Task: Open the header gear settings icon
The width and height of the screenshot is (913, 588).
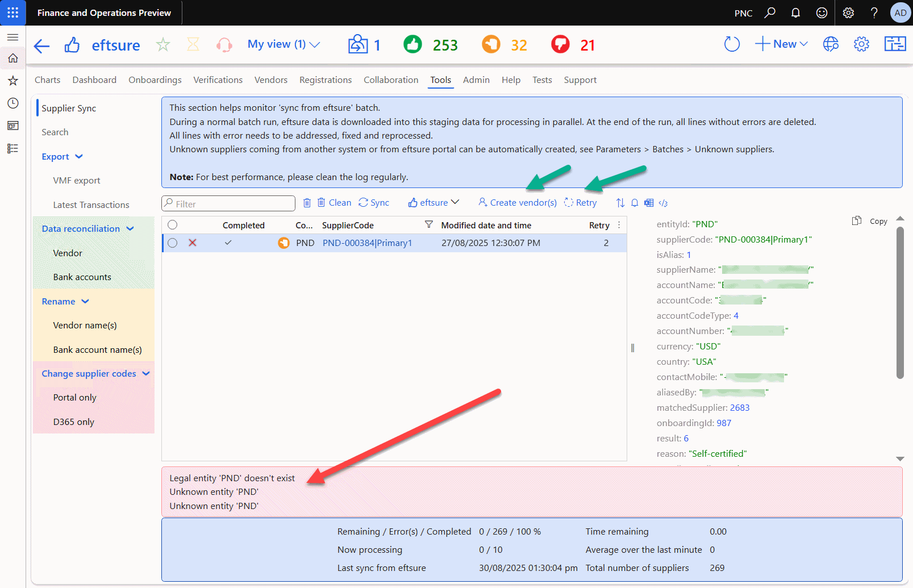Action: [861, 44]
